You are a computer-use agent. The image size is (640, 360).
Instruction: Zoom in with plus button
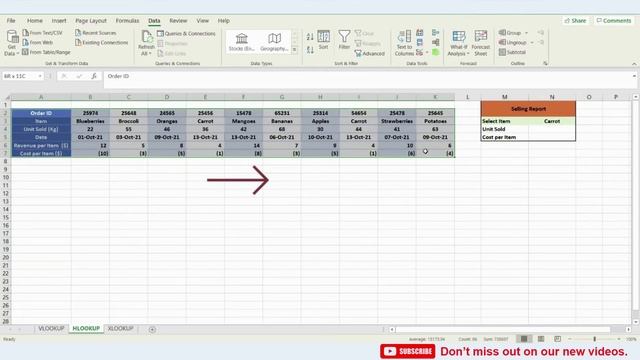tap(619, 339)
